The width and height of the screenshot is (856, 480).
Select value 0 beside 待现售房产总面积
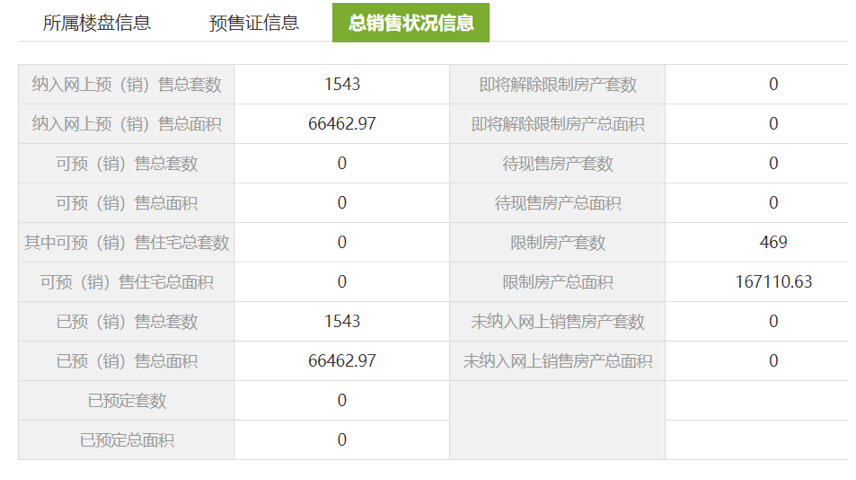point(773,203)
